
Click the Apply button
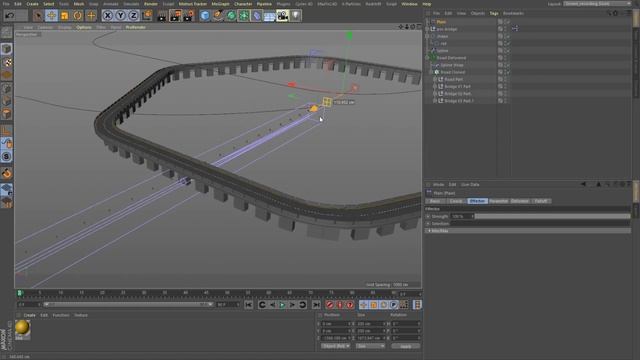pyautogui.click(x=405, y=346)
